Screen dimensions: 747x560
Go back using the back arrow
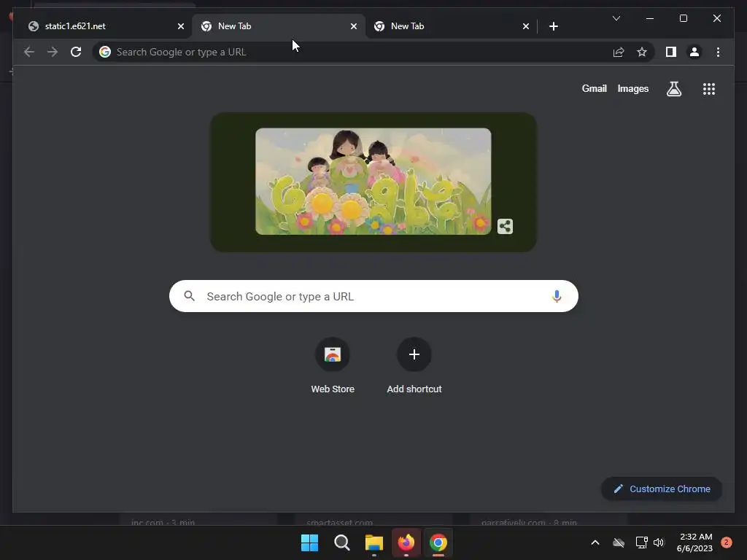[29, 52]
